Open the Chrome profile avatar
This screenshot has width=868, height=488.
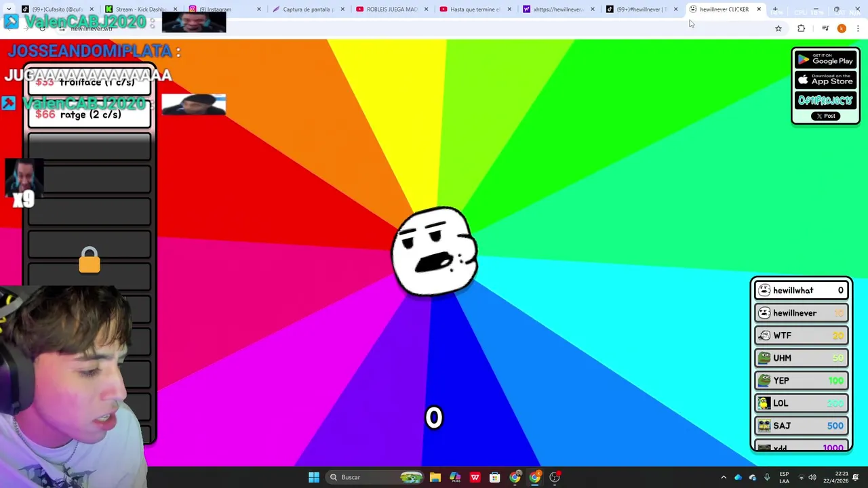(x=842, y=28)
